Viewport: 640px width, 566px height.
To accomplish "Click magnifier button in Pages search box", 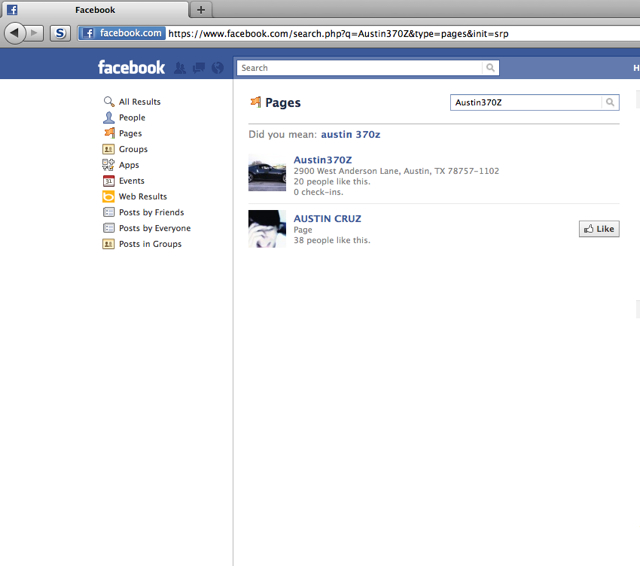I will pyautogui.click(x=610, y=102).
